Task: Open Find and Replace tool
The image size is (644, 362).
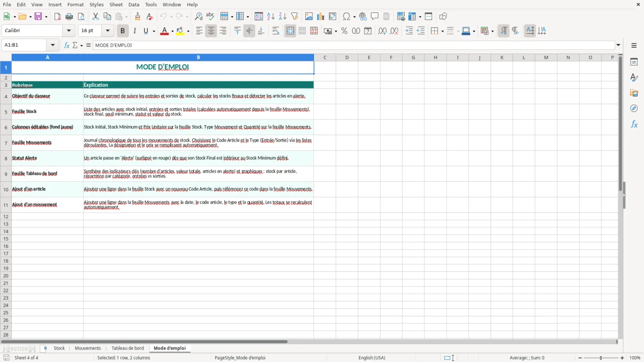Action: click(198, 17)
